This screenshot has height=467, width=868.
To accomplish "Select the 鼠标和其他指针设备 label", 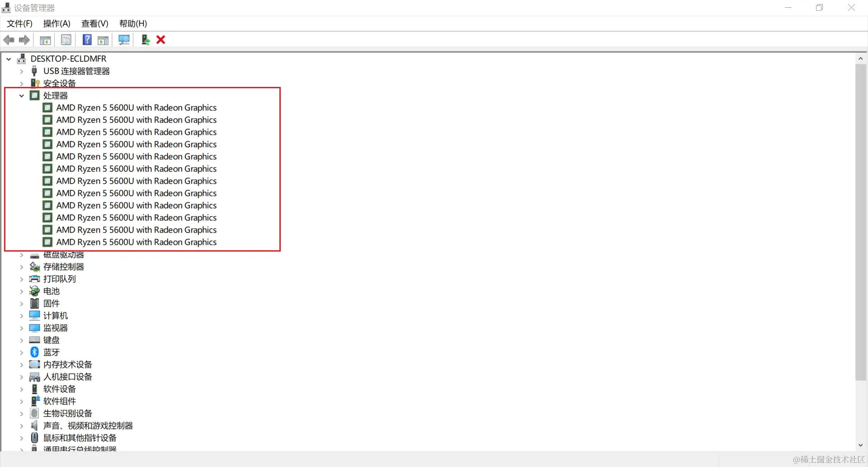I will [80, 438].
